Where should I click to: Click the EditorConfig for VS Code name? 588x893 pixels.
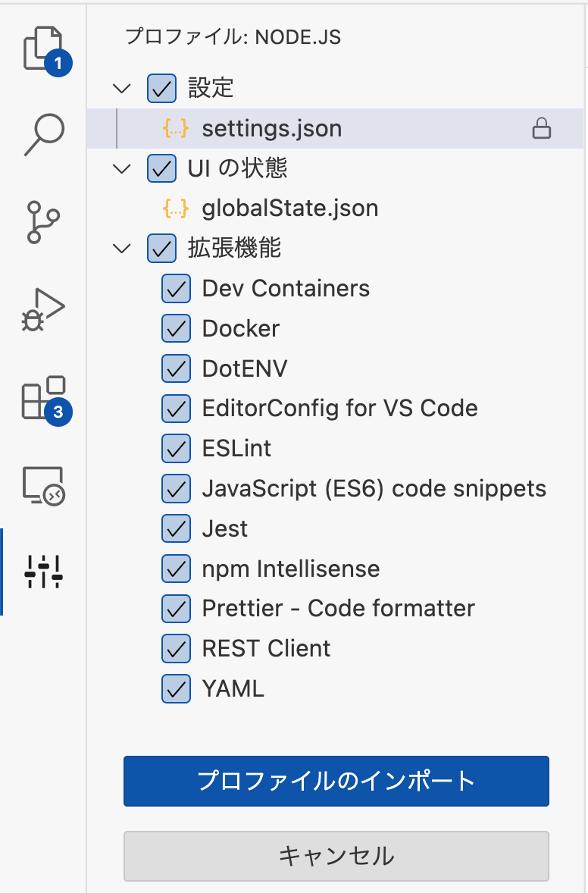click(339, 409)
